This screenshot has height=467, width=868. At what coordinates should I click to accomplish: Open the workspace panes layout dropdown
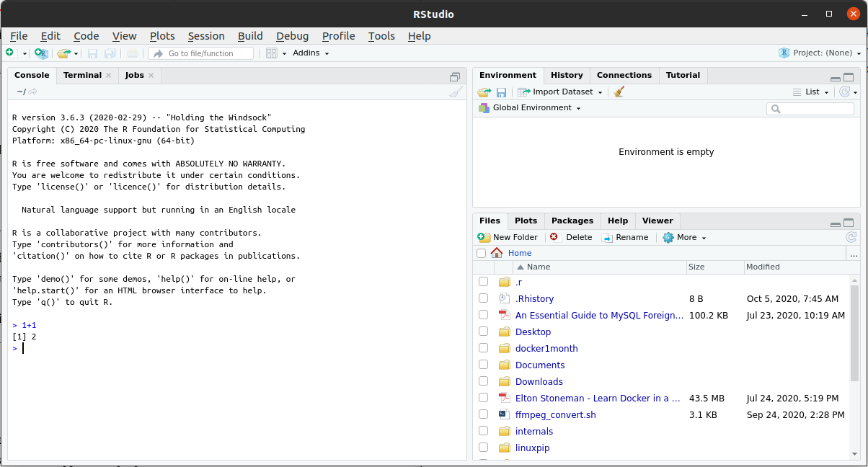coord(276,53)
